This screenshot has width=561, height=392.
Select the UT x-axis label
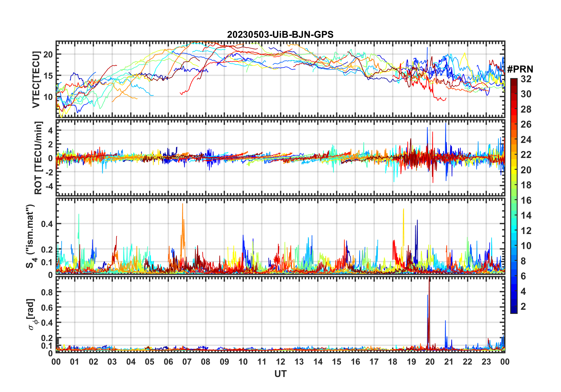[280, 374]
